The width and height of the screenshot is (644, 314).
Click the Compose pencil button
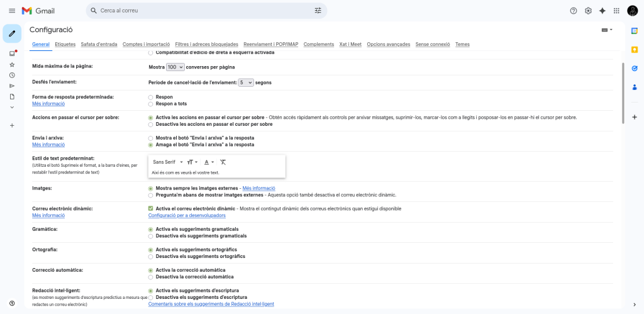pos(12,33)
